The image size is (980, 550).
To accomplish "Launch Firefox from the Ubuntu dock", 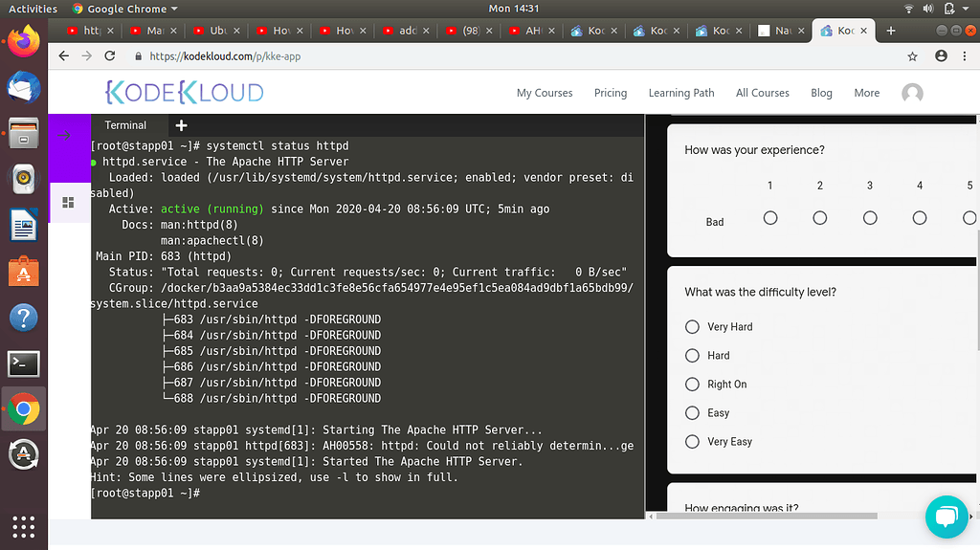I will [x=23, y=41].
